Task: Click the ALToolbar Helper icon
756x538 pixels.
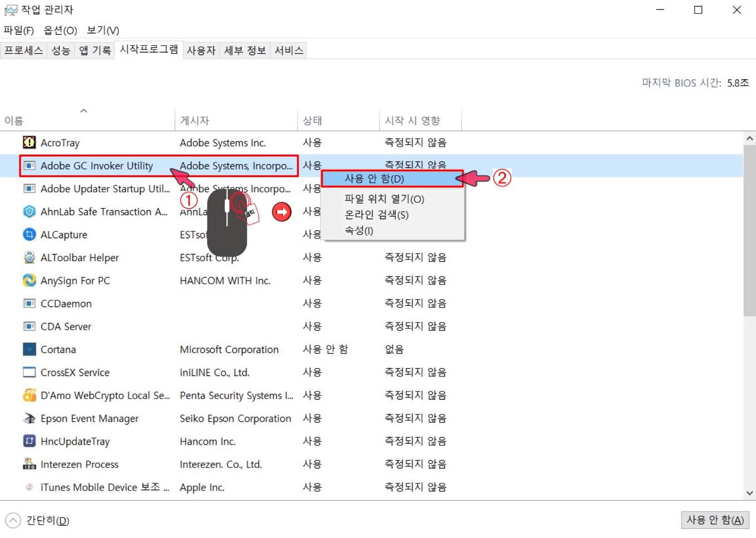Action: point(29,257)
